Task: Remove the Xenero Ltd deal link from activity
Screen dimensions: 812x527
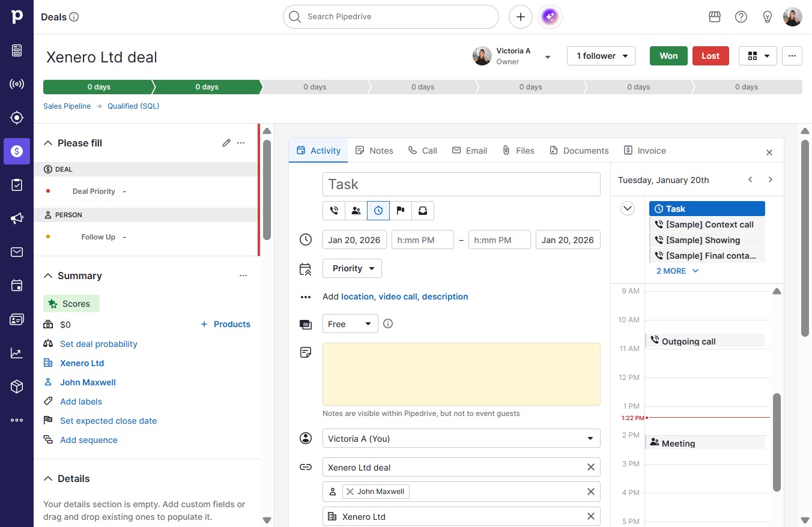Action: pos(591,467)
